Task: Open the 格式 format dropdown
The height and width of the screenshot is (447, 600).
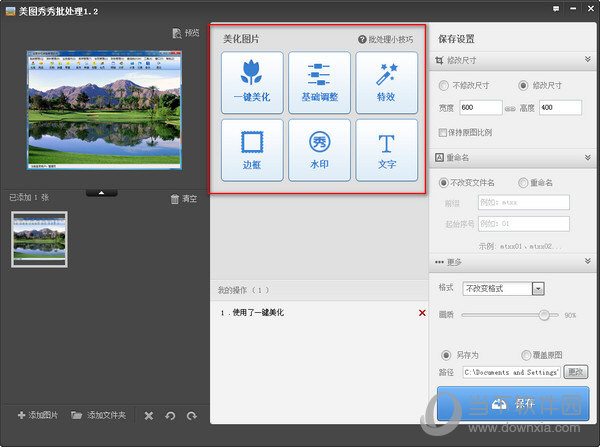Action: (x=538, y=289)
